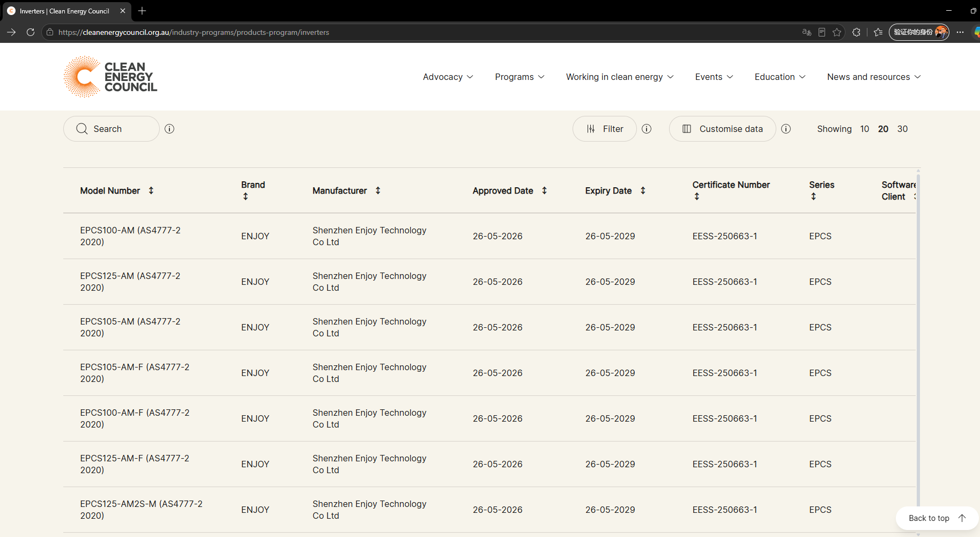Bookmark page with star icon
Screen dimensions: 980x537
tap(837, 32)
